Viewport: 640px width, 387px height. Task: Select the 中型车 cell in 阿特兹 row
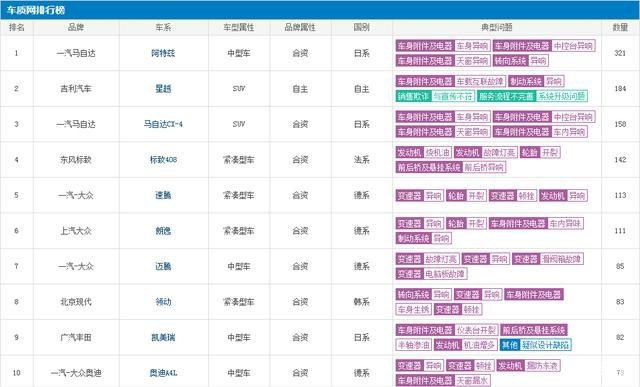point(239,53)
